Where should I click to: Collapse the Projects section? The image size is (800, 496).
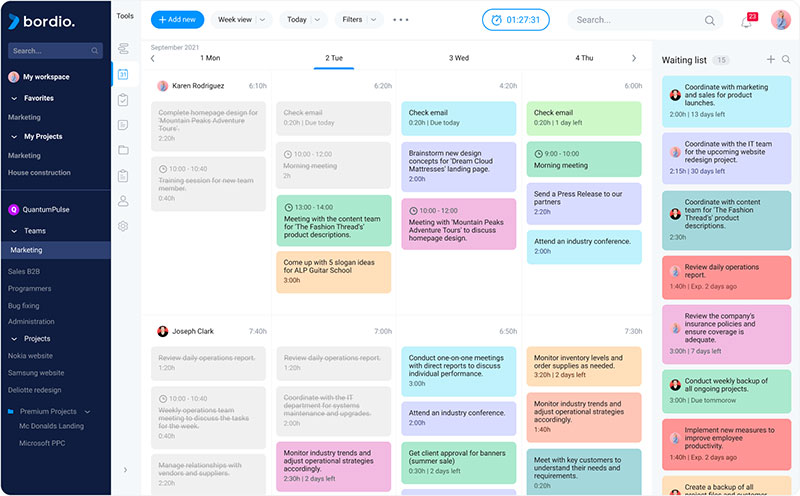coord(14,339)
